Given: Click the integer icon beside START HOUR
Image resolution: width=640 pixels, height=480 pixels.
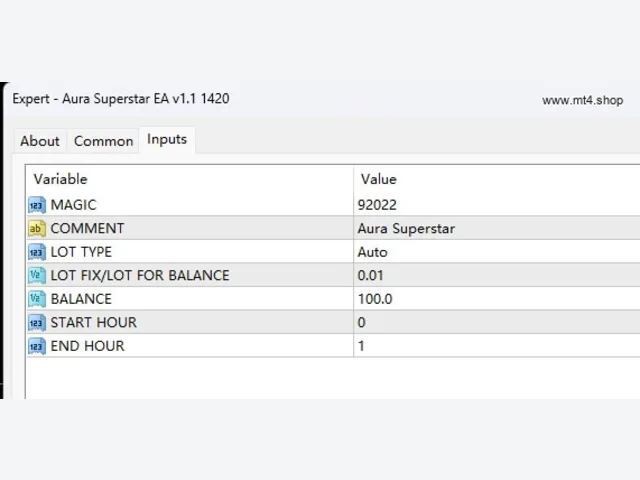Looking at the screenshot, I should tap(37, 323).
